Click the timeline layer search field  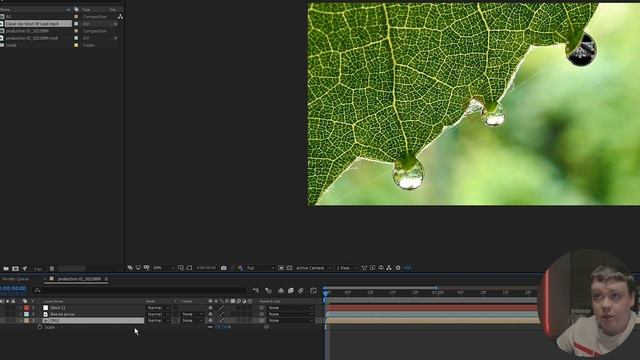141,291
